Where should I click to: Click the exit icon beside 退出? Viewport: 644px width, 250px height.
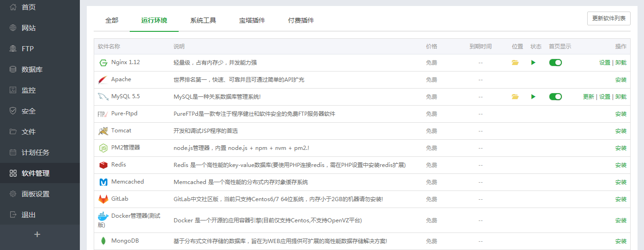pyautogui.click(x=13, y=215)
